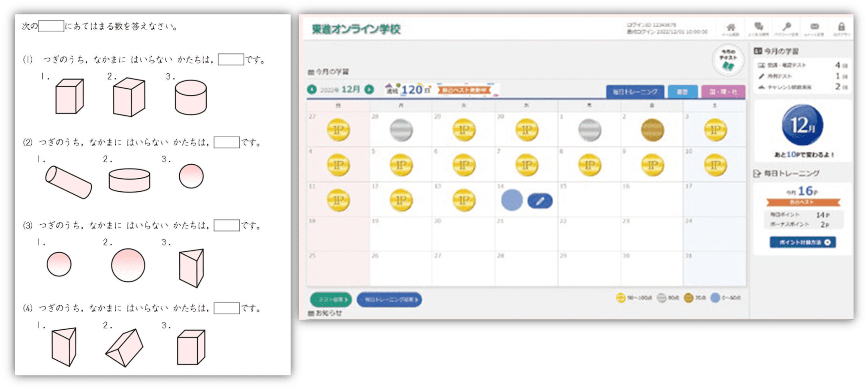Image resolution: width=868 pixels, height=389 pixels.
Task: Click the padlock logout icon
Action: [x=842, y=28]
